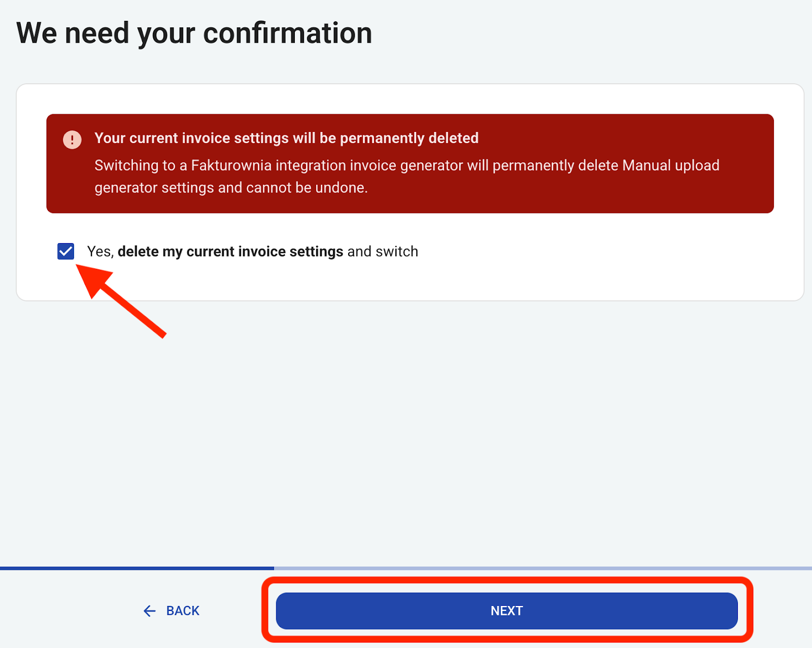Click the word 'confirmation' in the page title
This screenshot has height=648, width=812.
[287, 33]
